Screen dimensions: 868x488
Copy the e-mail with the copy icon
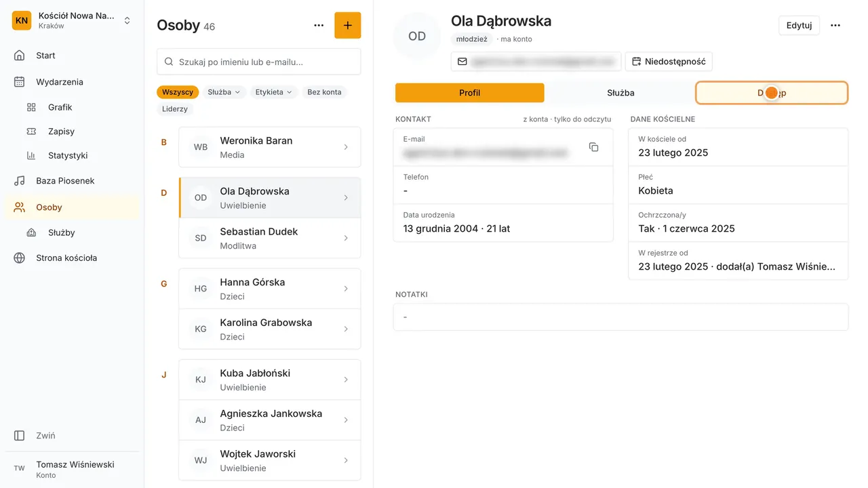[x=594, y=147]
